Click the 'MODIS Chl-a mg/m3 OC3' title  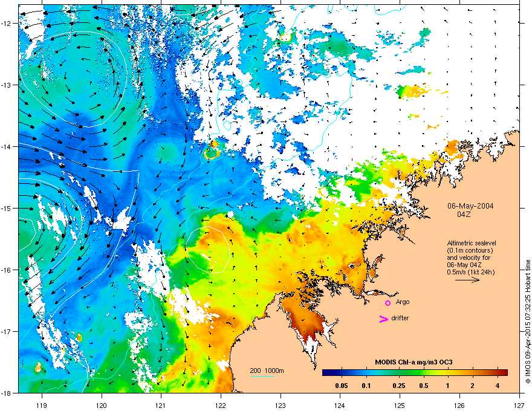[414, 362]
